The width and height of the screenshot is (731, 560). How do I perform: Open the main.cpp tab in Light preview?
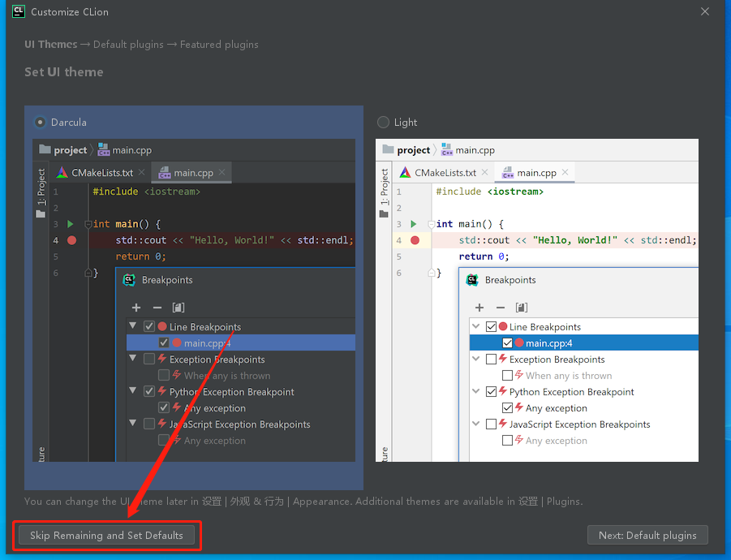[535, 173]
